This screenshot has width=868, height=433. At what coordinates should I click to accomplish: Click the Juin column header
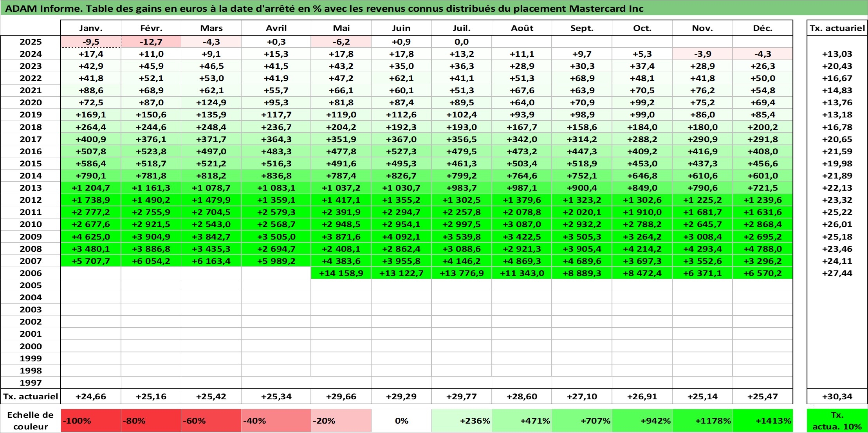(x=402, y=28)
